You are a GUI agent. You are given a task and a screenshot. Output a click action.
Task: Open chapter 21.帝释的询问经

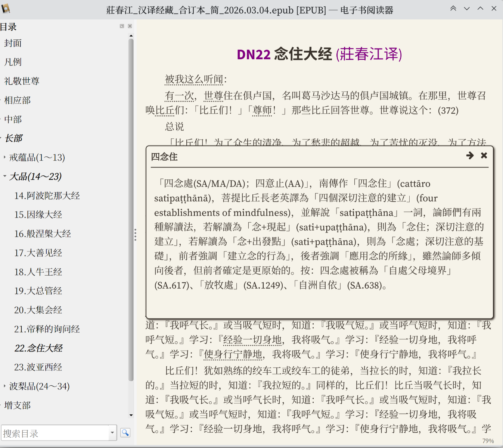47,329
